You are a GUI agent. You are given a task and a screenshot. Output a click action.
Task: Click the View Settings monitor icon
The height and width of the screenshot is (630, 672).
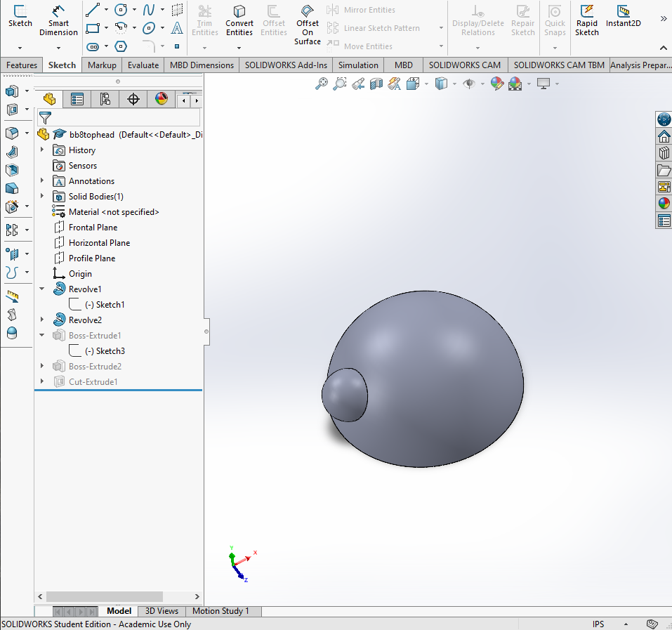pos(543,84)
